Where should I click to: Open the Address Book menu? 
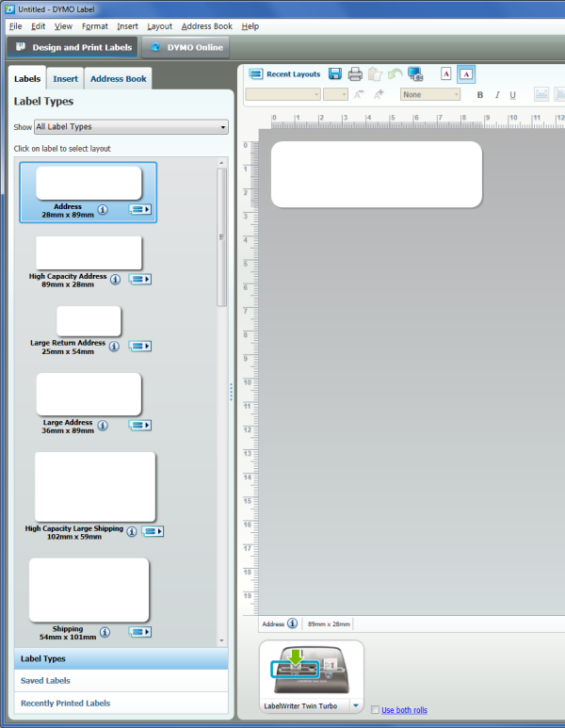(x=206, y=26)
